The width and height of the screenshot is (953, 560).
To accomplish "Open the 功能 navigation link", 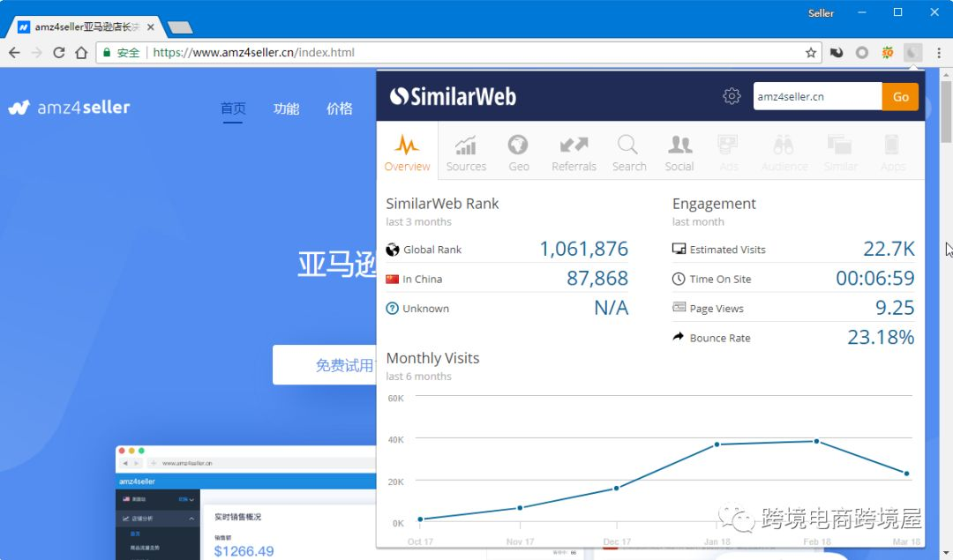I will (x=286, y=108).
